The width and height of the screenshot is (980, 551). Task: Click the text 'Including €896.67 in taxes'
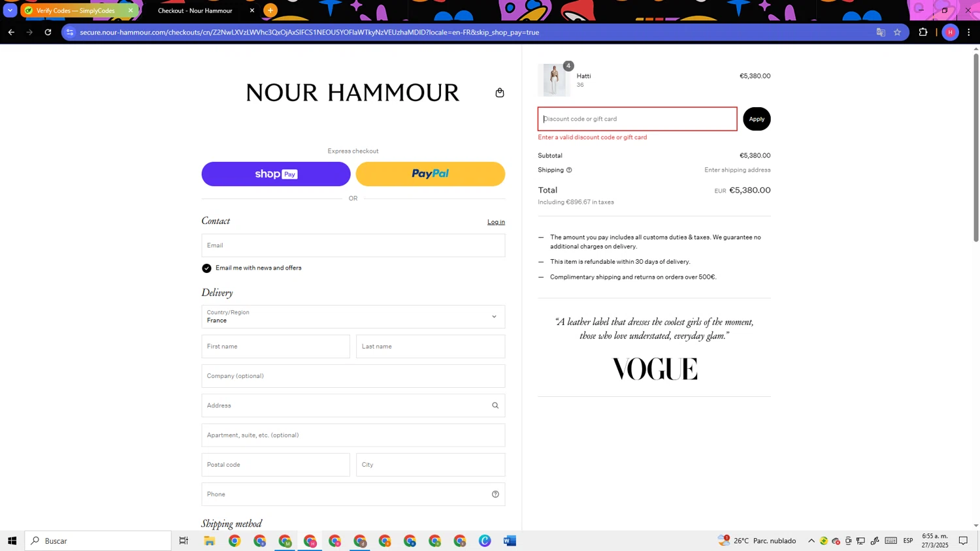576,202
